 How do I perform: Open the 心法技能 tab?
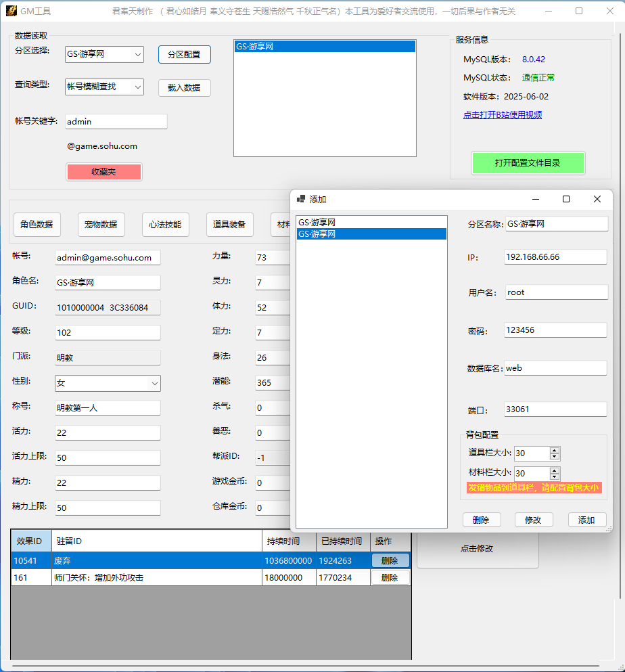[165, 225]
